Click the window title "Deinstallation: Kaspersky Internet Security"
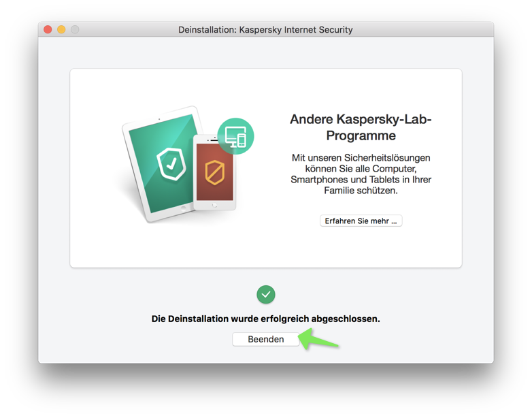532x418 pixels. point(265,30)
